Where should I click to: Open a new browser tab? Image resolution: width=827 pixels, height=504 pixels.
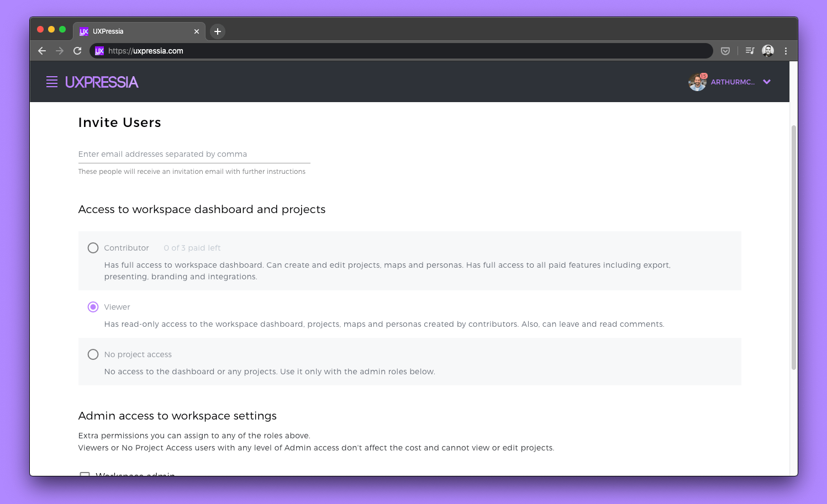pyautogui.click(x=218, y=31)
